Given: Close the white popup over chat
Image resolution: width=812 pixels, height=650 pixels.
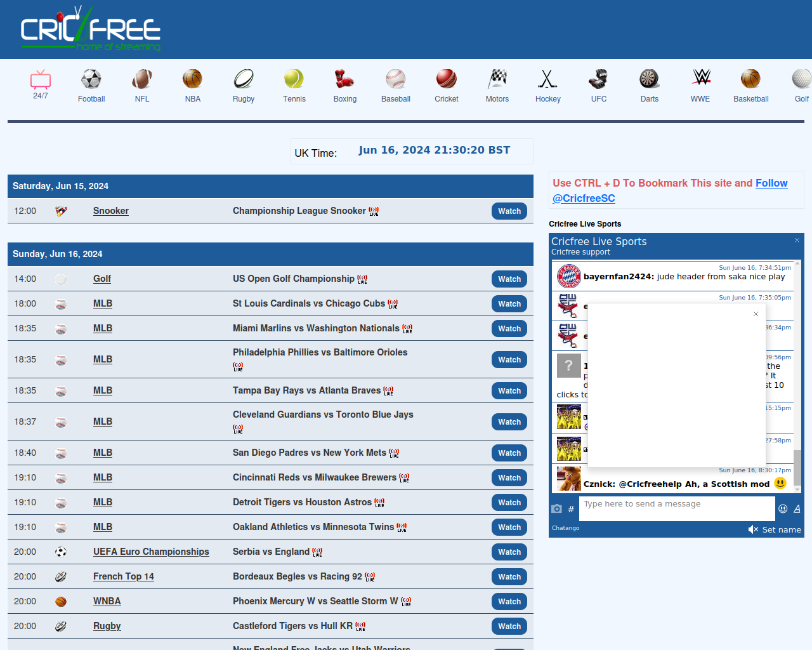Looking at the screenshot, I should coord(756,314).
